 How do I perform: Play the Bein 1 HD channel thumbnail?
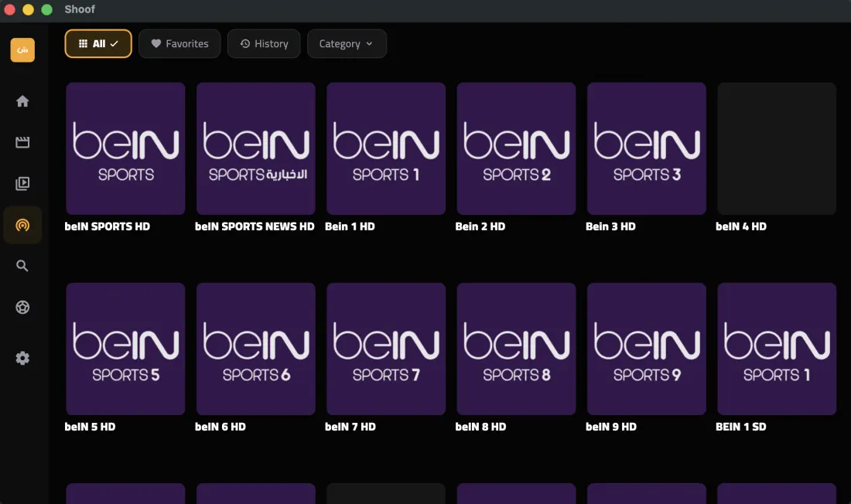[x=386, y=148]
